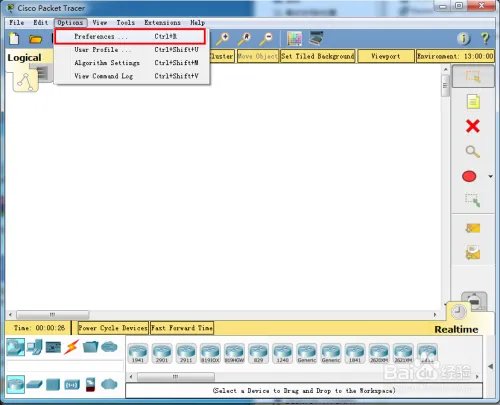Pick the Place Note tool
The image size is (500, 405).
(473, 101)
